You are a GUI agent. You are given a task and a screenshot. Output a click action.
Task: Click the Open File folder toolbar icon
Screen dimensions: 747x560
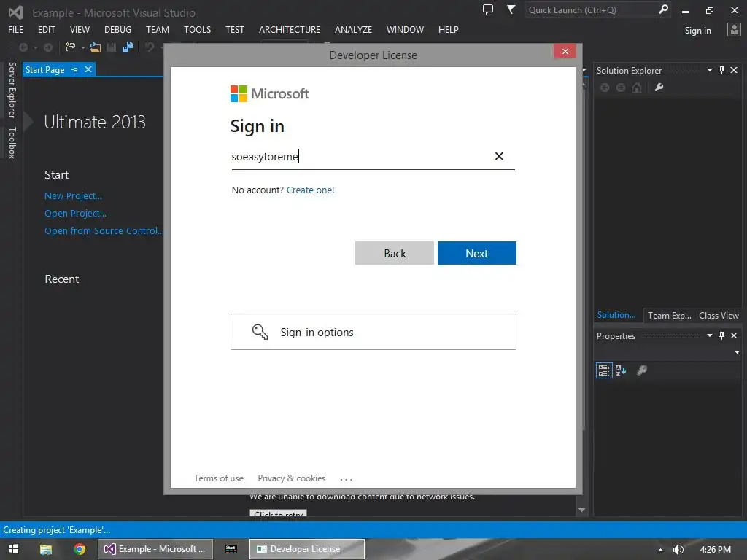click(96, 47)
